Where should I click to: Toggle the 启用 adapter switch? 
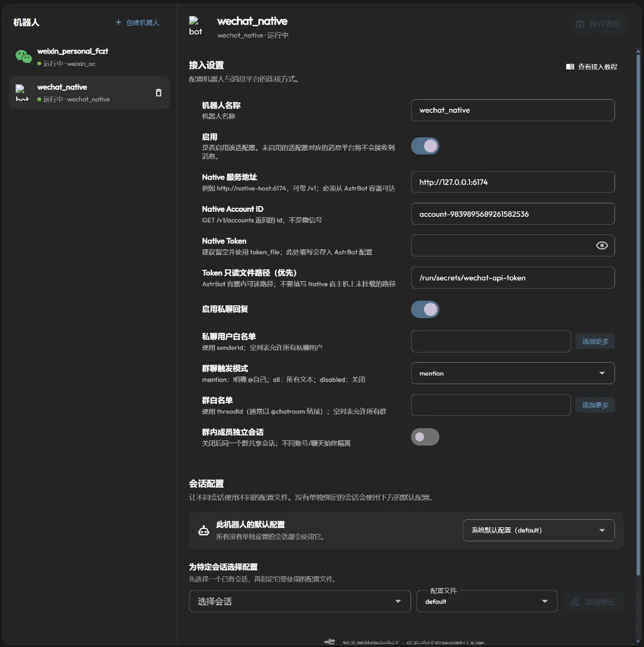(x=425, y=146)
